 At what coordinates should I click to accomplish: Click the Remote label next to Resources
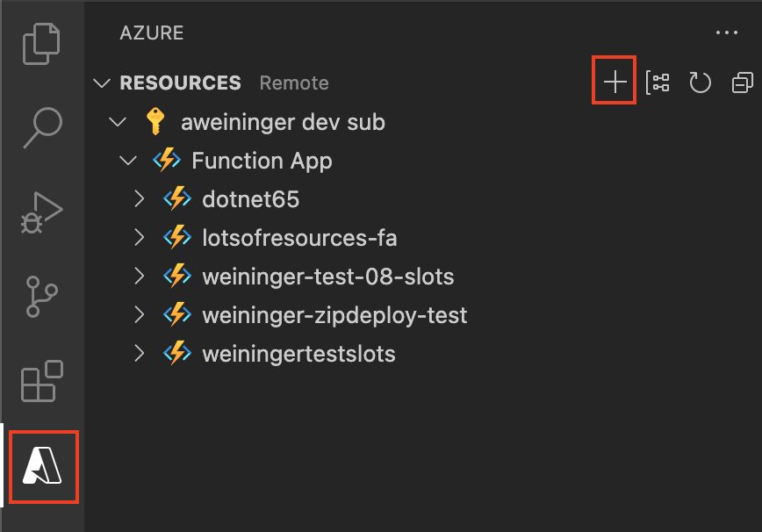click(x=293, y=83)
